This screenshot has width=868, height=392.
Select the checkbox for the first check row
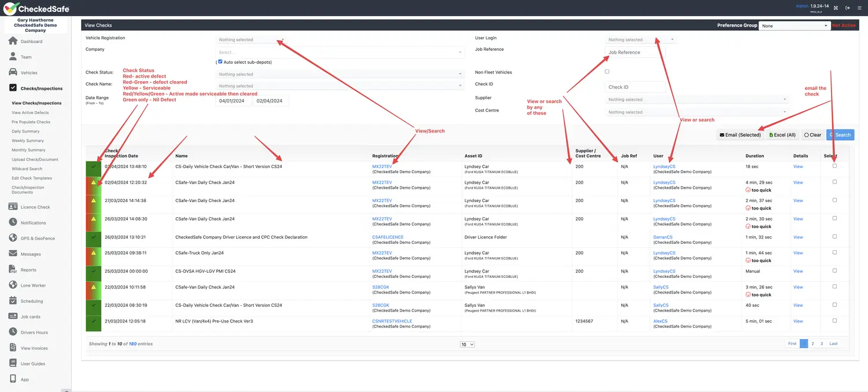click(x=834, y=166)
